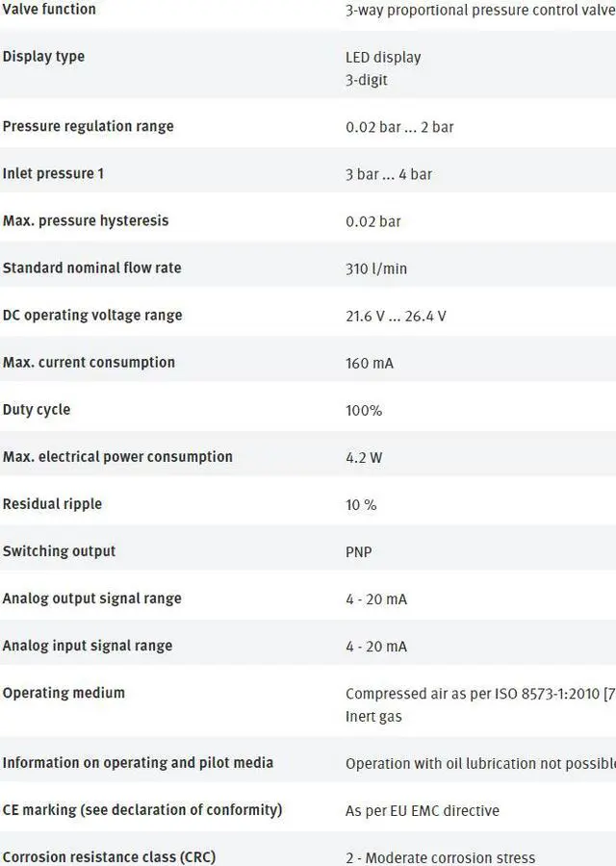
Task: Click the "3 bar ... 4 bar" value
Action: coord(389,174)
